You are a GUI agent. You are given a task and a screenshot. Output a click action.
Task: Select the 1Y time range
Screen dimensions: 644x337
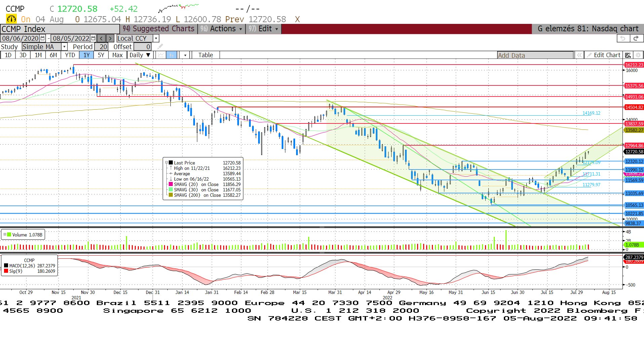(86, 55)
